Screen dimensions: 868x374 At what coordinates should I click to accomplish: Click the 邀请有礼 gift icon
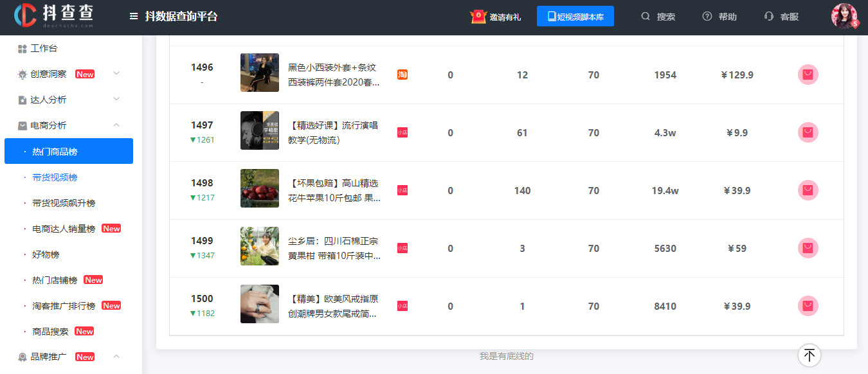(x=478, y=17)
